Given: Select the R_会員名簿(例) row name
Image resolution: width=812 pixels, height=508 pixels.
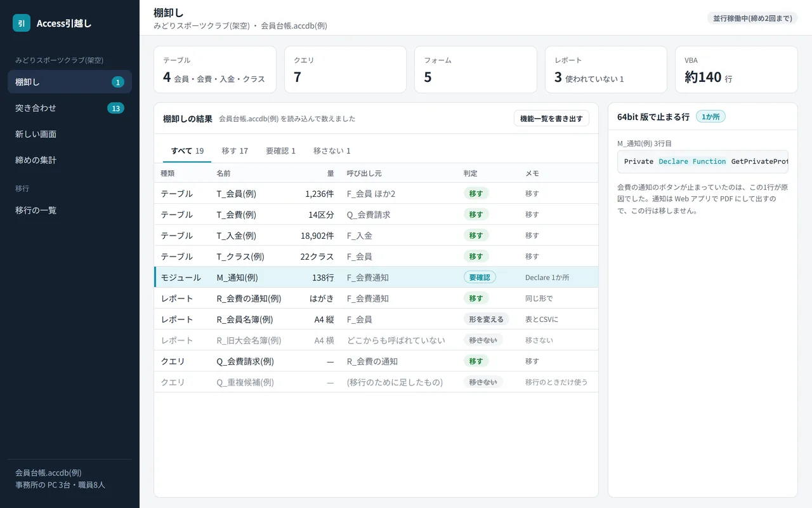Looking at the screenshot, I should tap(245, 319).
